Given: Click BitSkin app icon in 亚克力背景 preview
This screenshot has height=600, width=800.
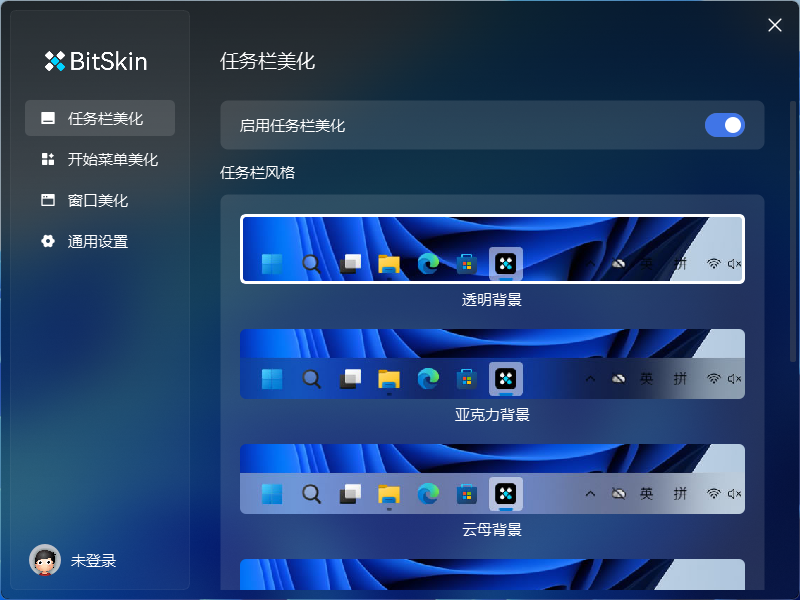Looking at the screenshot, I should click(x=506, y=379).
